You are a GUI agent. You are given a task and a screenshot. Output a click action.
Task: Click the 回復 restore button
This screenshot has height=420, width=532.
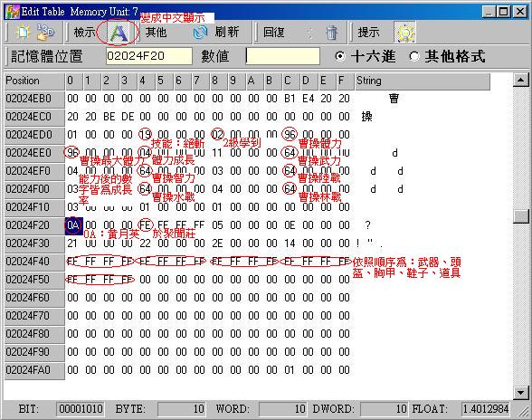(x=273, y=33)
